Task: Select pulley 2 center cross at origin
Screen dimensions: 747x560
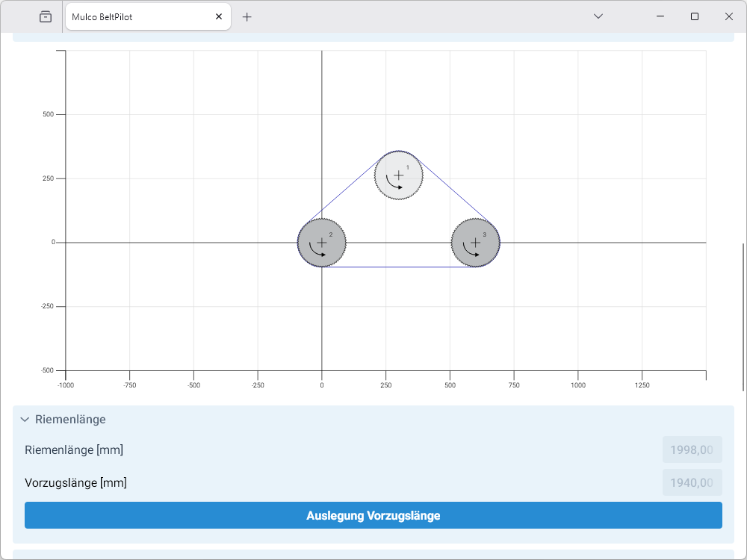Action: pos(322,243)
